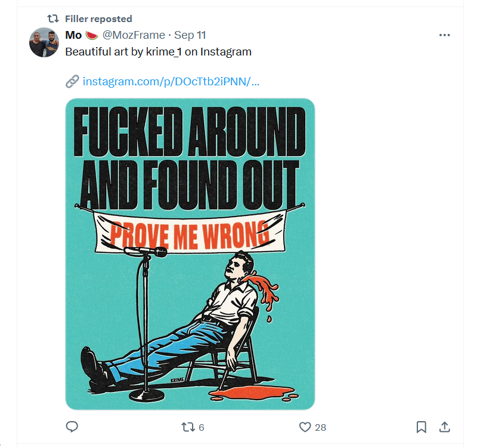Viewport: 486px width, 448px height.
Task: Open the three-dot more options menu
Action: click(x=444, y=35)
